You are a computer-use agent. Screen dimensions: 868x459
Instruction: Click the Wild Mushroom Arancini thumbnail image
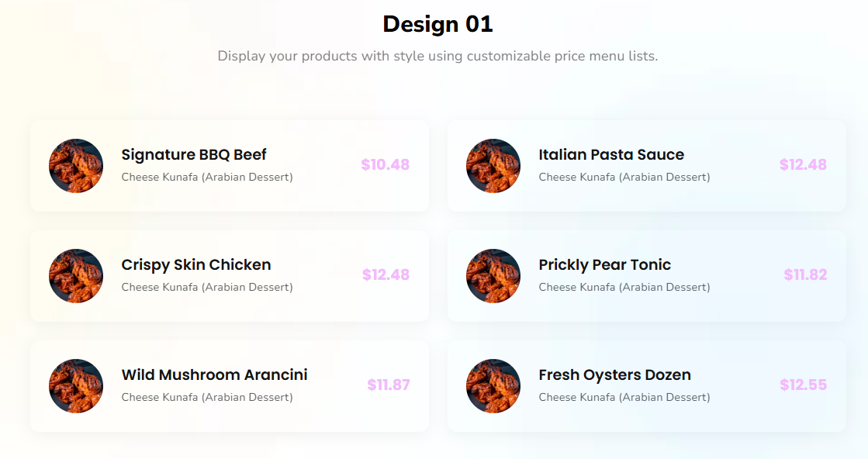click(75, 386)
